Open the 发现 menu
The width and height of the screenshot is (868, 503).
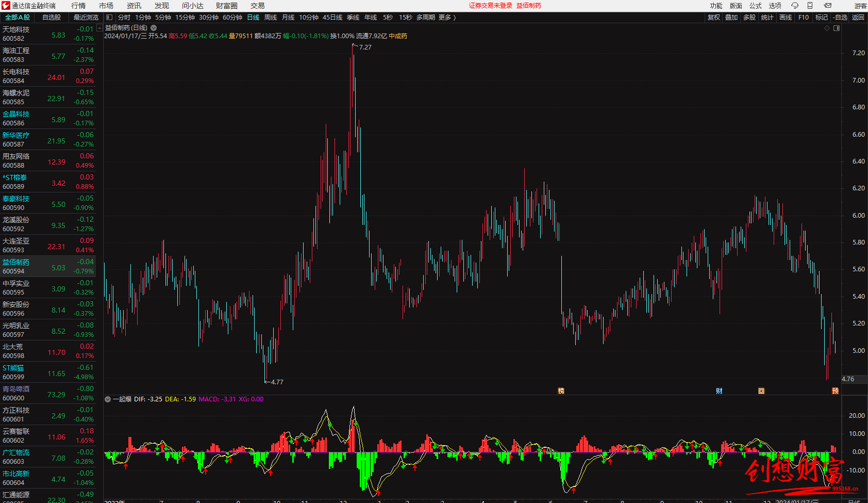click(x=162, y=6)
